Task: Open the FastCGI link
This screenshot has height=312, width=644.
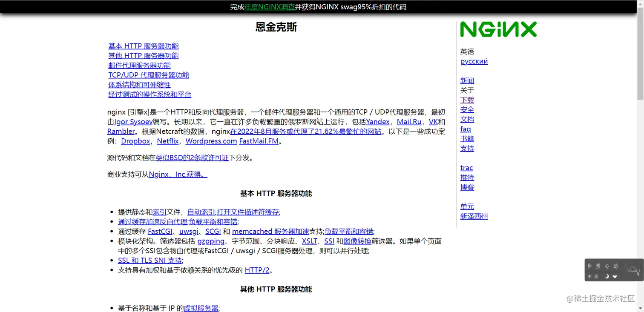Action: point(160,232)
